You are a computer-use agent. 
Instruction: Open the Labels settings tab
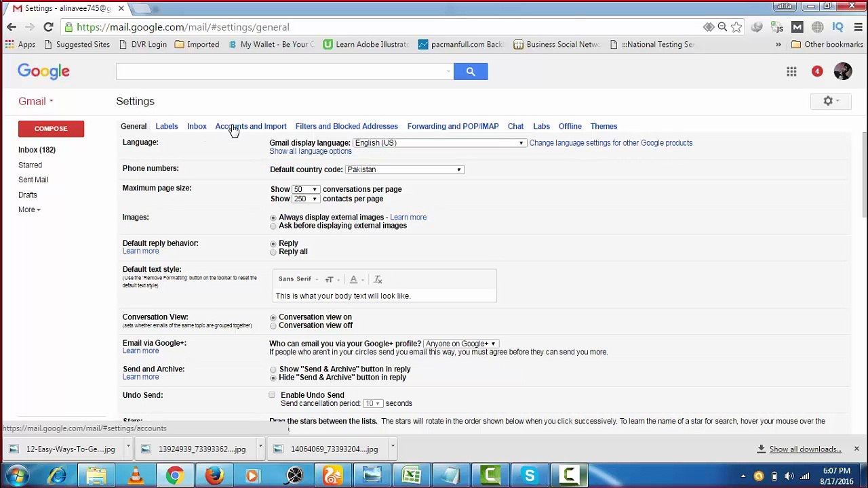[x=166, y=126]
